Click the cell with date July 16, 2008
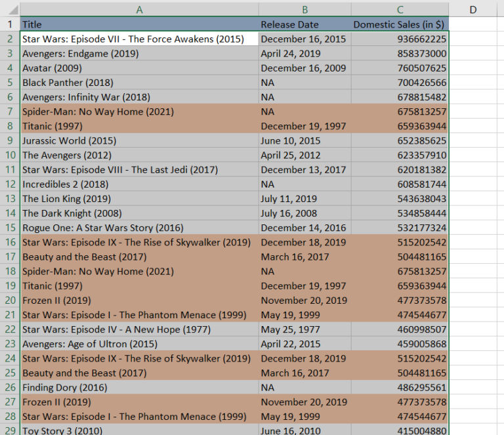 pyautogui.click(x=304, y=213)
